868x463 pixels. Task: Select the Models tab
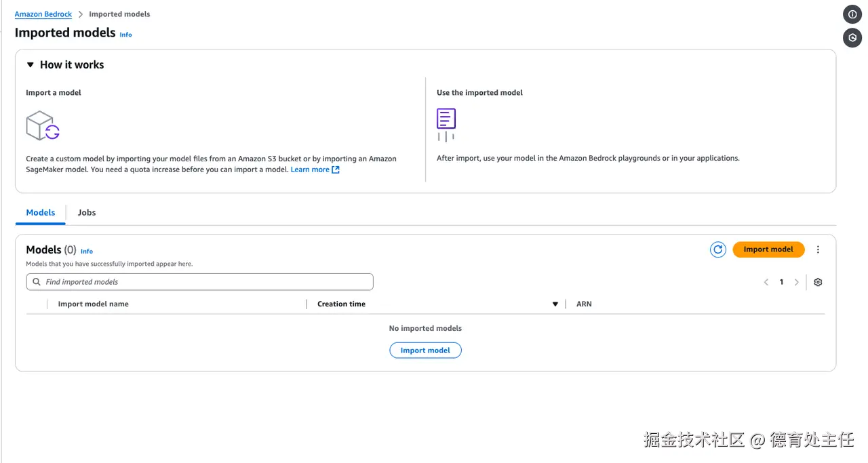[41, 213]
